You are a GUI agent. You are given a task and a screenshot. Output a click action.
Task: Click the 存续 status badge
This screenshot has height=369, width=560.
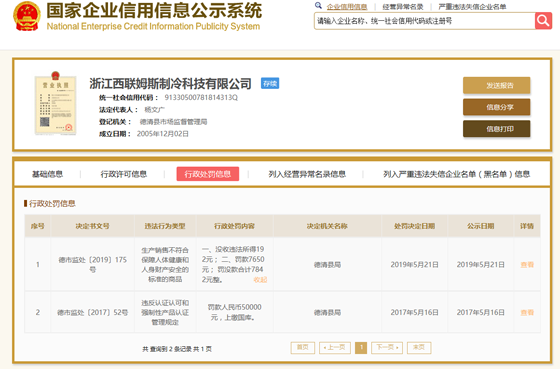270,83
